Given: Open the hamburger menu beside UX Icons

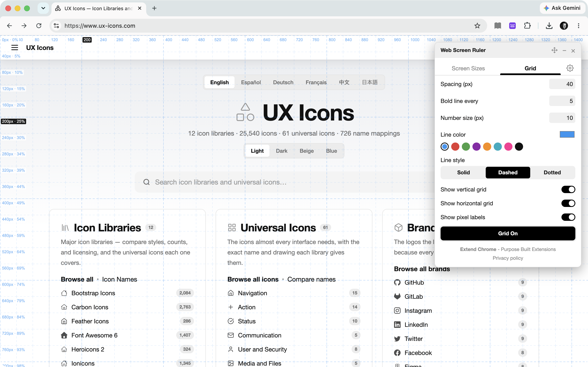Looking at the screenshot, I should click(14, 48).
